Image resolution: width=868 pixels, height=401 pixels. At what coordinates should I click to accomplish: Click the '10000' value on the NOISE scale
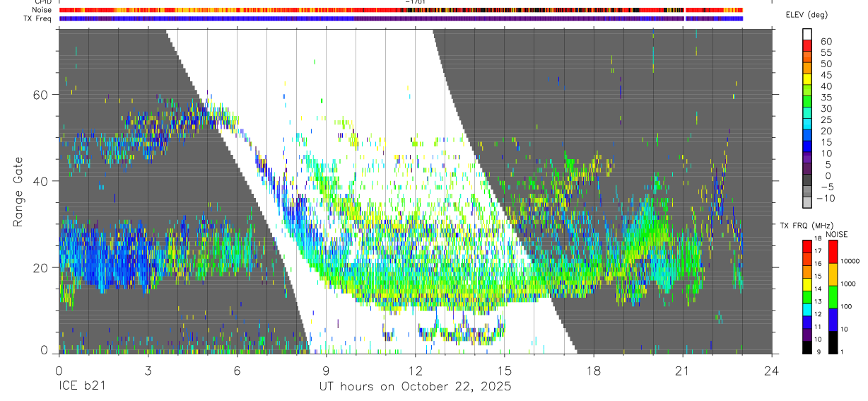[x=850, y=261]
